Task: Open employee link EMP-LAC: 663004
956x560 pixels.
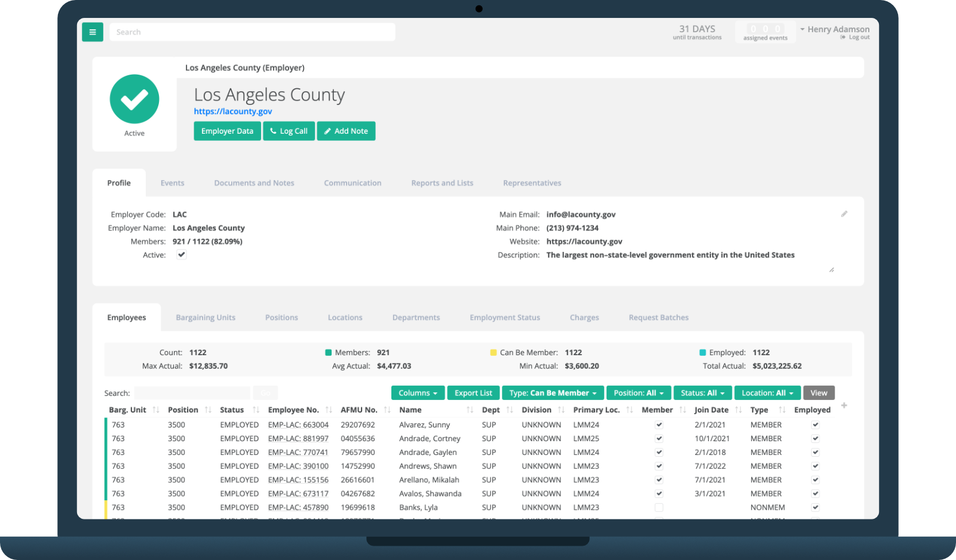Action: coord(298,425)
